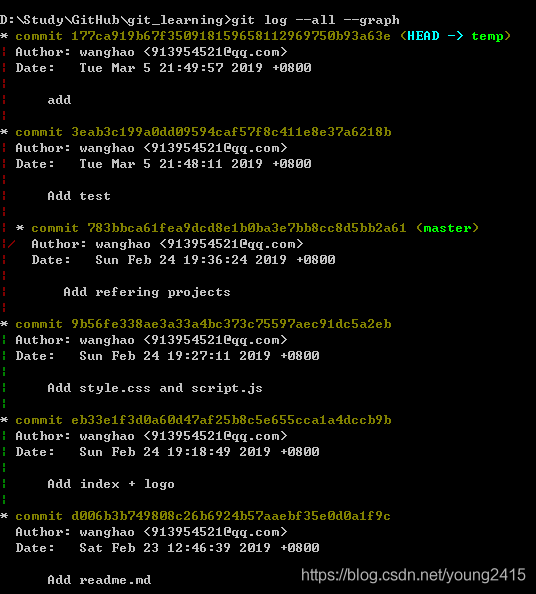The image size is (536, 594).
Task: Click the 'Add test' commit message
Action: pos(79,196)
